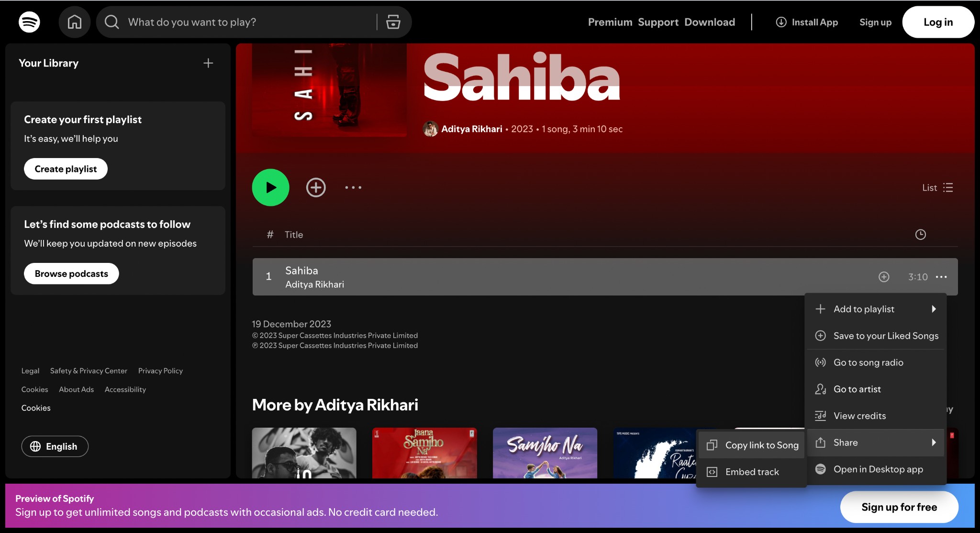
Task: Click the song radio icon
Action: [x=820, y=363]
